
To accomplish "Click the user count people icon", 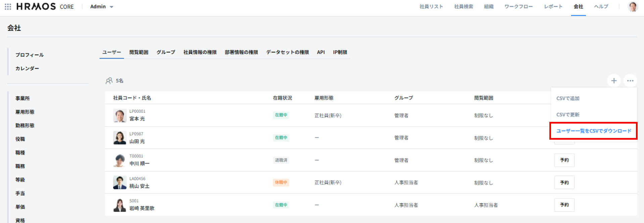I will click(109, 81).
